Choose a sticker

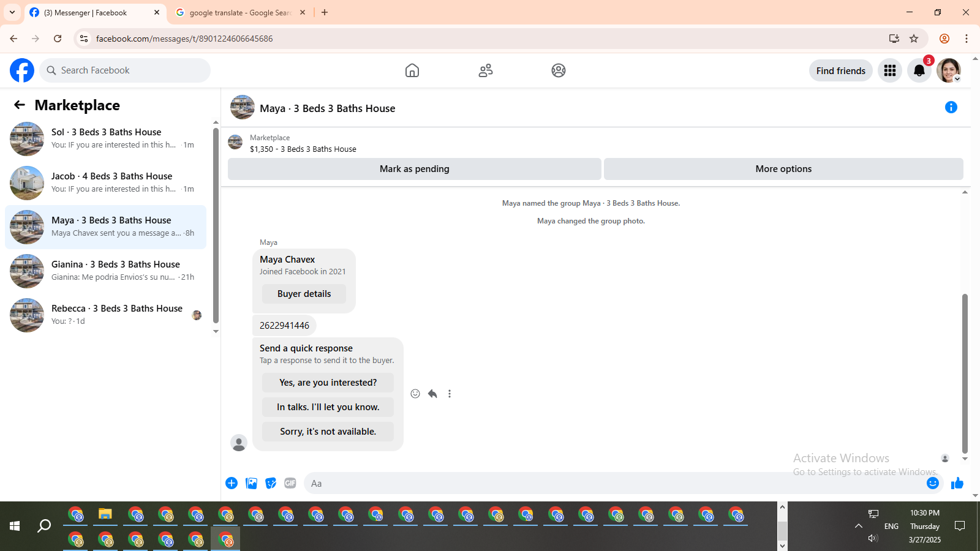coord(271,483)
